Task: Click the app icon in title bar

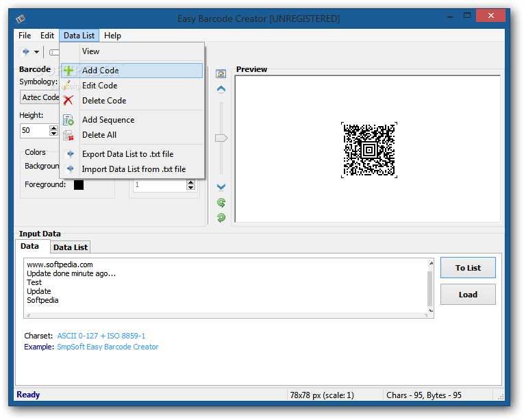Action: tap(21, 18)
